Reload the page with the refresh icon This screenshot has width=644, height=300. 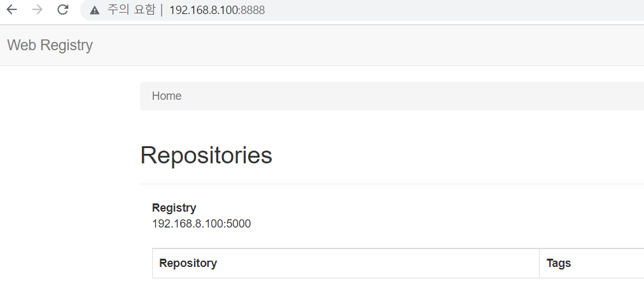pos(62,10)
